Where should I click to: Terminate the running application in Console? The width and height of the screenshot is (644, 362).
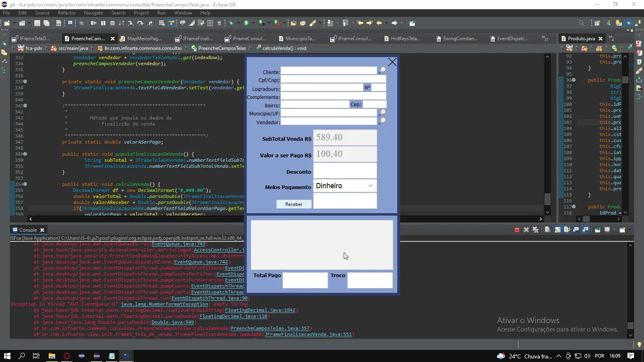pos(517,230)
